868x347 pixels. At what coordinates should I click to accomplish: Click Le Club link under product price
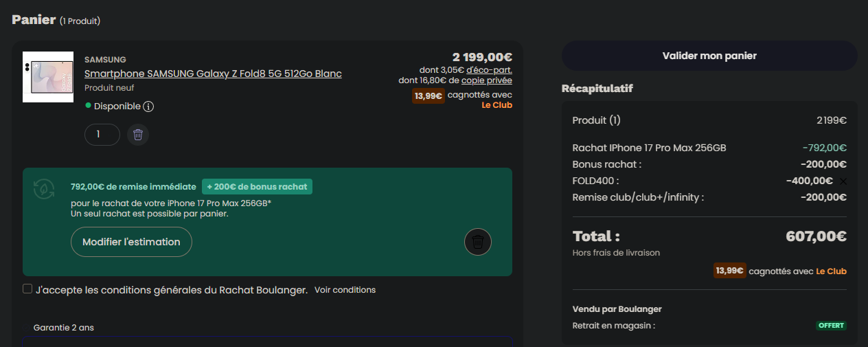(x=497, y=105)
